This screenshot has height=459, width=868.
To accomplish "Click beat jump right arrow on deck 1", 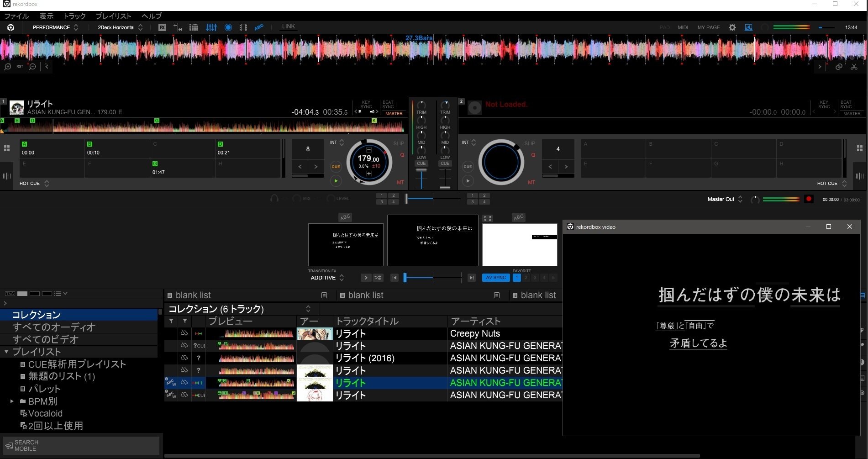I will pyautogui.click(x=316, y=167).
